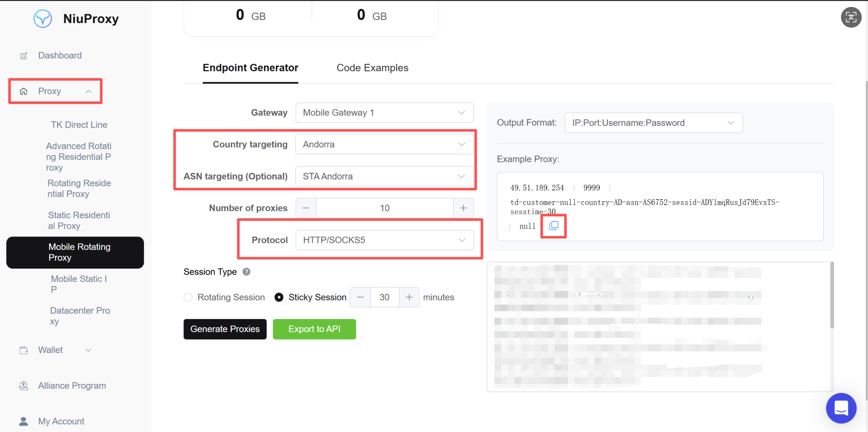Decrease the number of proxies
This screenshot has width=868, height=432.
[306, 208]
